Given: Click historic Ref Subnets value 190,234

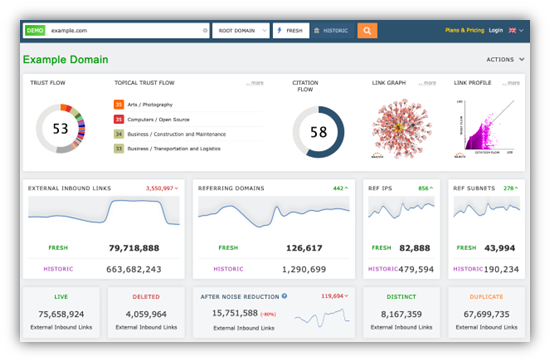Looking at the screenshot, I should [501, 269].
